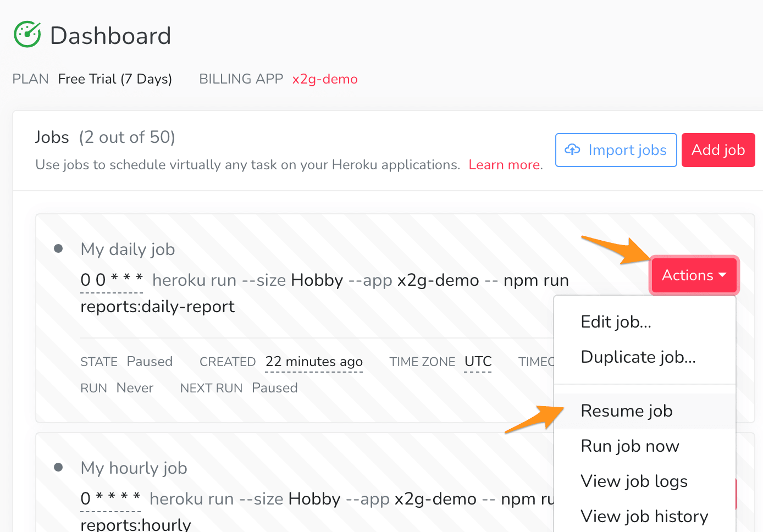Choose Run job now
763x532 pixels.
coord(645,446)
